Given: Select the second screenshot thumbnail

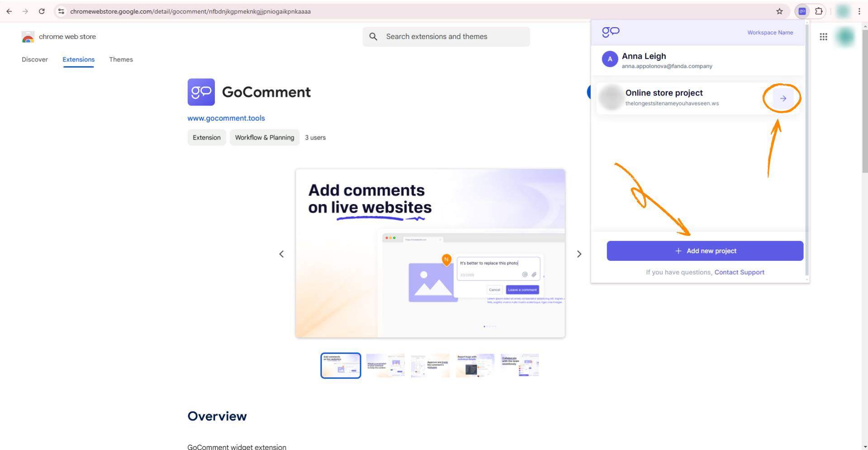Looking at the screenshot, I should click(385, 365).
